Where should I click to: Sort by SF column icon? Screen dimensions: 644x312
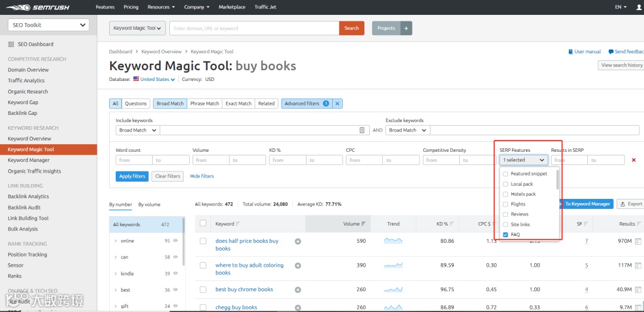coord(586,224)
